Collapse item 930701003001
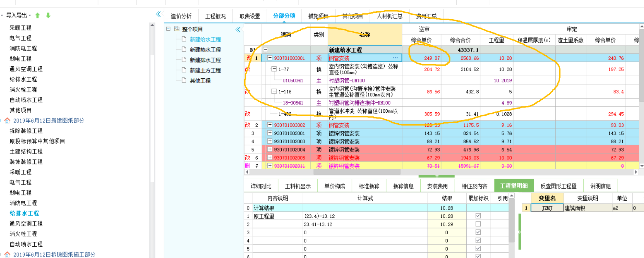 pyautogui.click(x=270, y=58)
